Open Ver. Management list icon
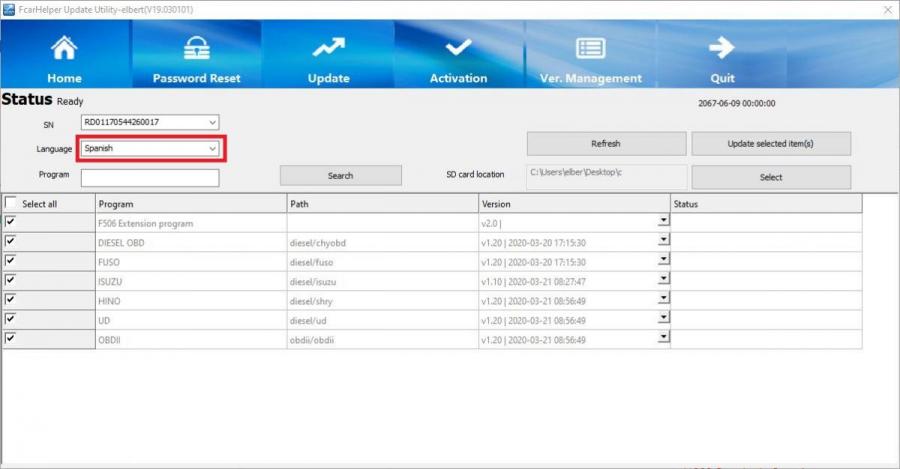900x469 pixels. [590, 48]
